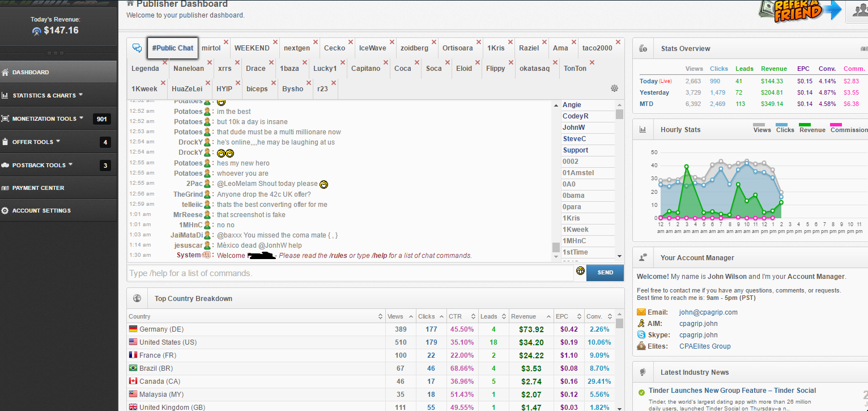Close the WEEKEND chat tab
Screen dimensions: 868x411
tap(275, 42)
